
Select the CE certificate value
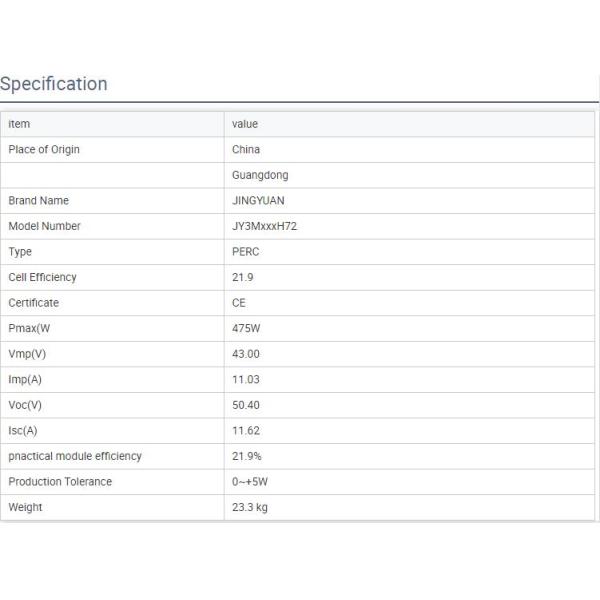click(239, 303)
